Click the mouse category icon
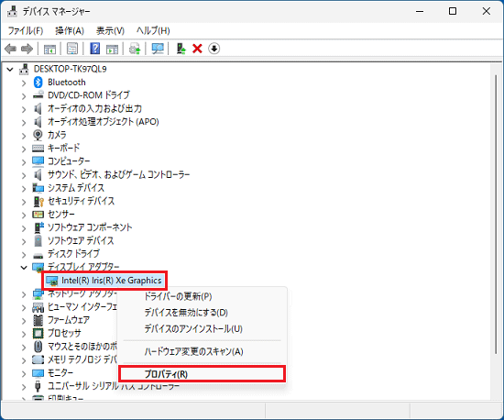 point(38,347)
